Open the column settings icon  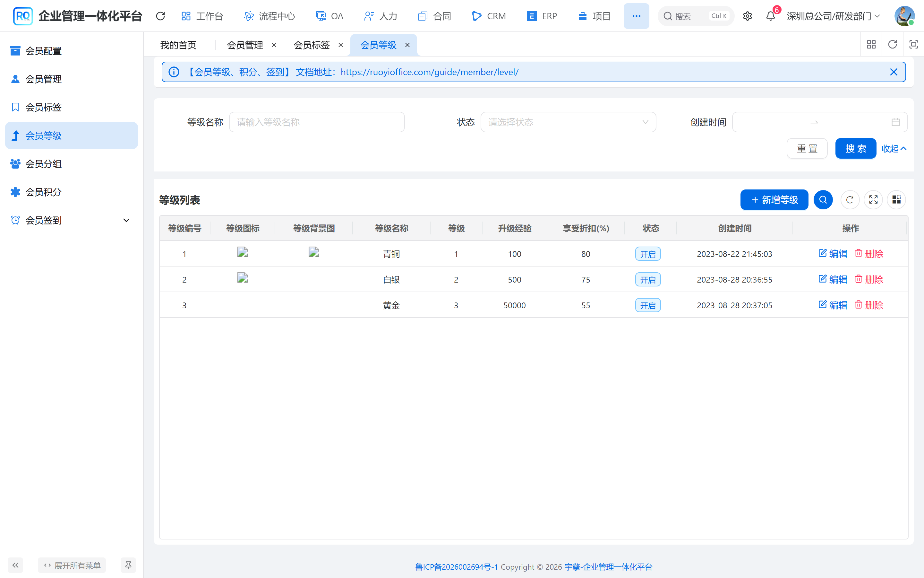[896, 199]
